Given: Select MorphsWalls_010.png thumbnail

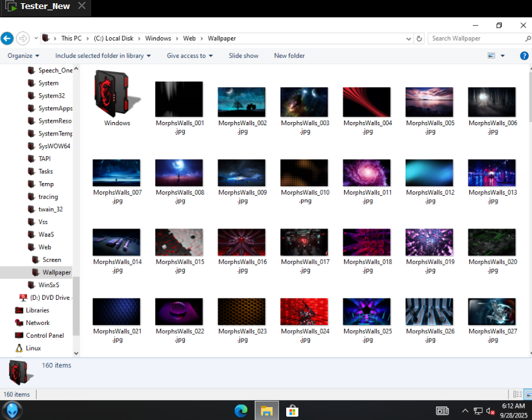Looking at the screenshot, I should (304, 173).
